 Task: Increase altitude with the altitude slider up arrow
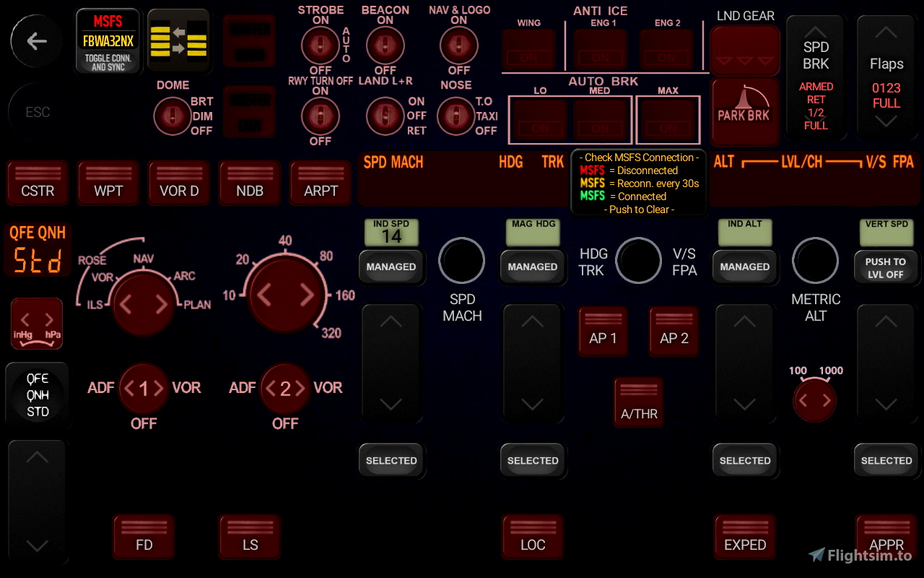tap(745, 322)
